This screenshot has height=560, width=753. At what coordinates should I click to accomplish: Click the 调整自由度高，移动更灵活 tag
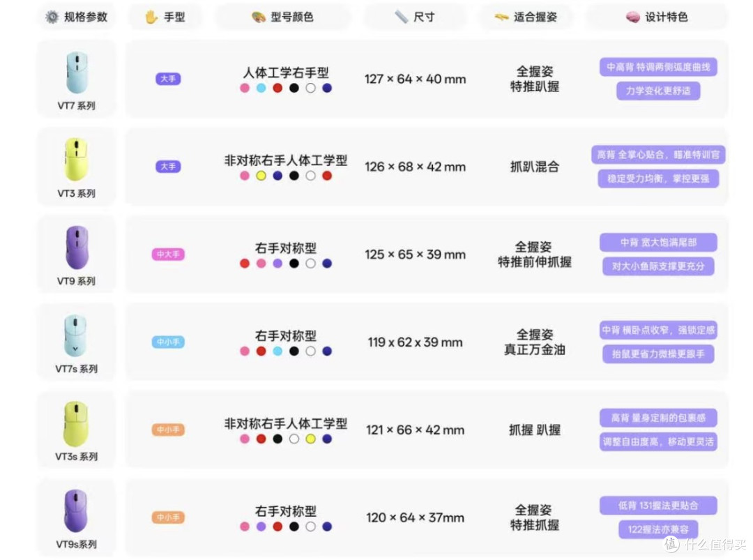coord(658,441)
